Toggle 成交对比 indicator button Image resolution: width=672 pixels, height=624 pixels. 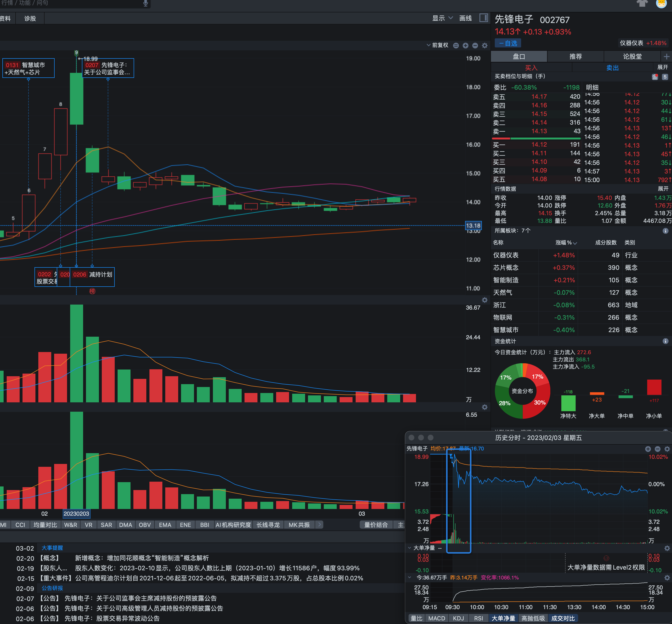click(x=563, y=618)
